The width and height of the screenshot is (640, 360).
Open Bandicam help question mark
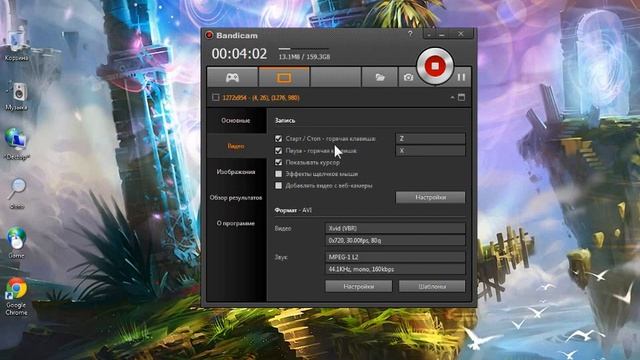click(x=410, y=34)
